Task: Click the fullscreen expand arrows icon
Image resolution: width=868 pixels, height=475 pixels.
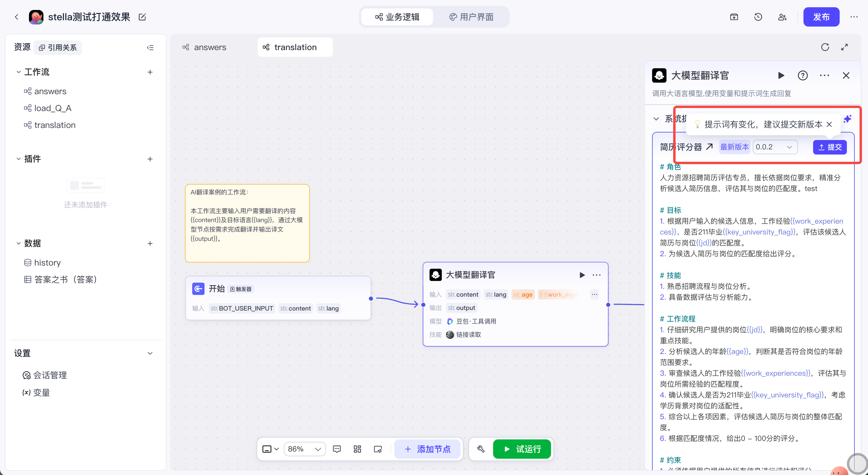Action: coord(844,47)
